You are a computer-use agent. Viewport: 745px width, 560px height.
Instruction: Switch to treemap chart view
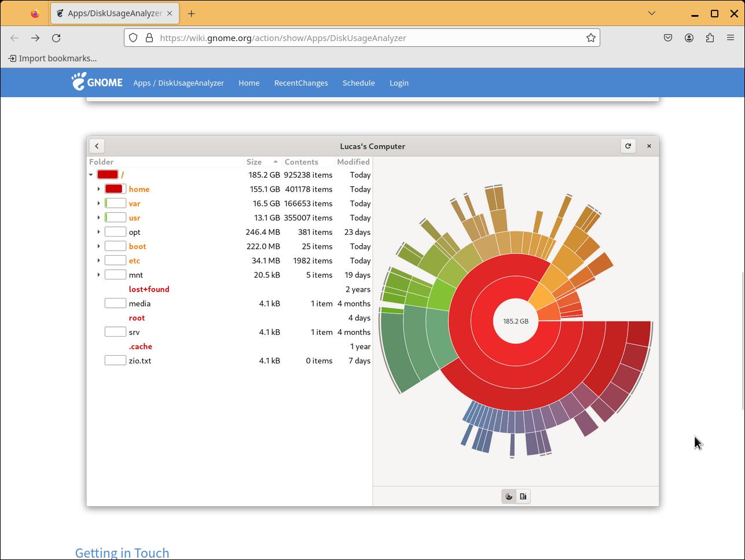pyautogui.click(x=523, y=496)
